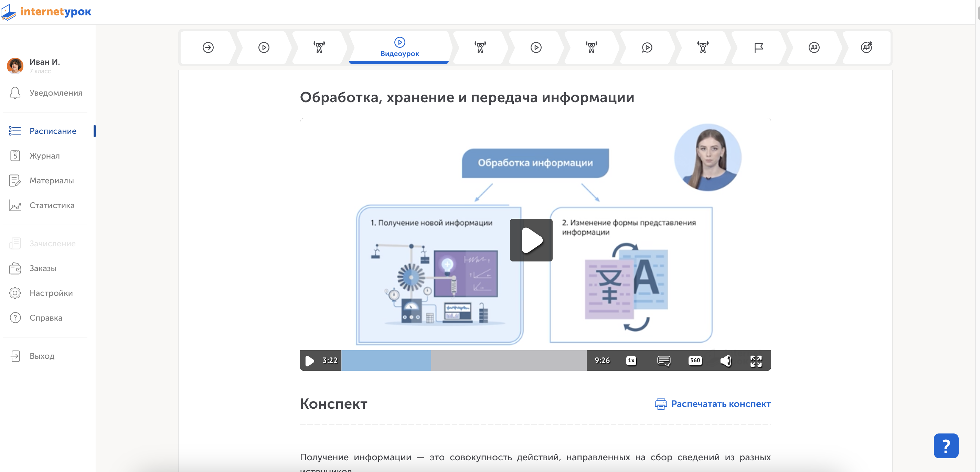The height and width of the screenshot is (472, 980).
Task: Click Выход to log out
Action: click(x=42, y=356)
